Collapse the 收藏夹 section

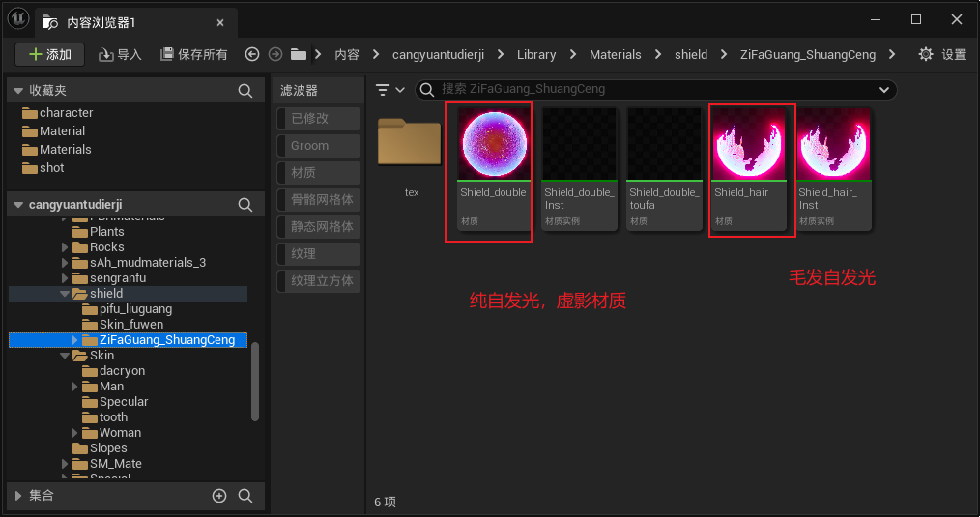[x=18, y=91]
